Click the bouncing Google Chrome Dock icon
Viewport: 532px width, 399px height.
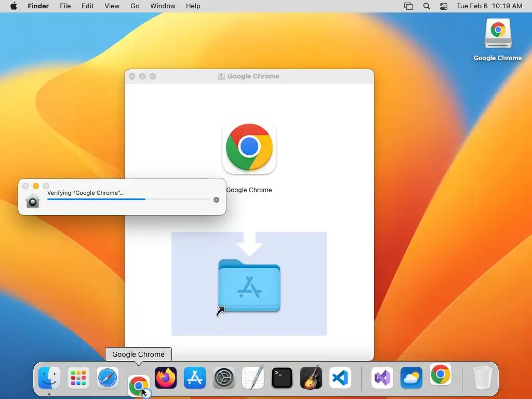(x=138, y=385)
